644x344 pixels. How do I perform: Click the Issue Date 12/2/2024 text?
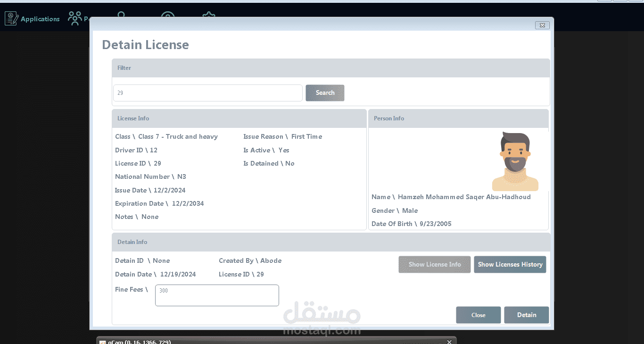150,191
